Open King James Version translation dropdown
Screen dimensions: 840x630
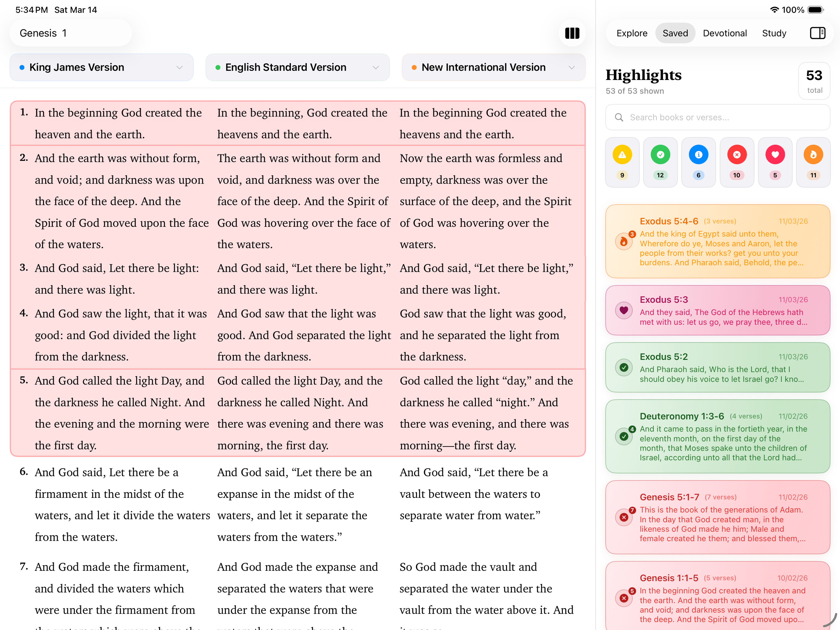pyautogui.click(x=101, y=67)
